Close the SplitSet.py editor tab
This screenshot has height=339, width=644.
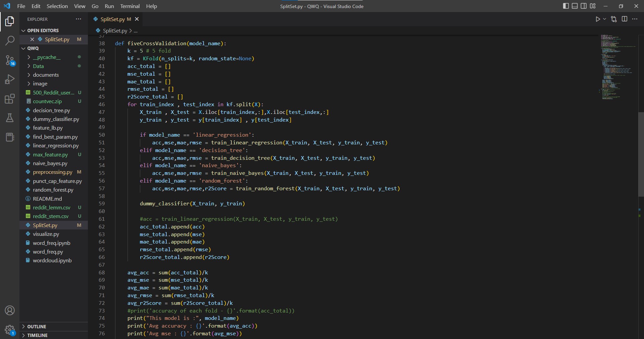point(137,19)
